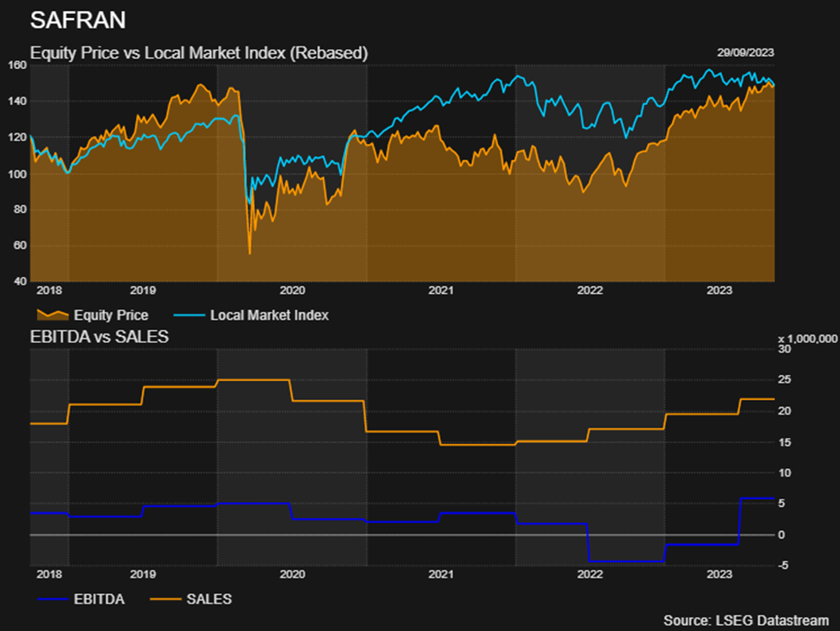Click the orange SALES legend line swatch
The height and width of the screenshot is (631, 840).
pyautogui.click(x=165, y=599)
